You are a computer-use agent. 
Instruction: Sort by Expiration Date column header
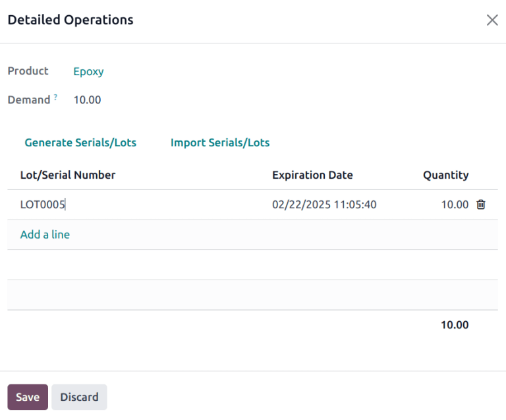(312, 175)
